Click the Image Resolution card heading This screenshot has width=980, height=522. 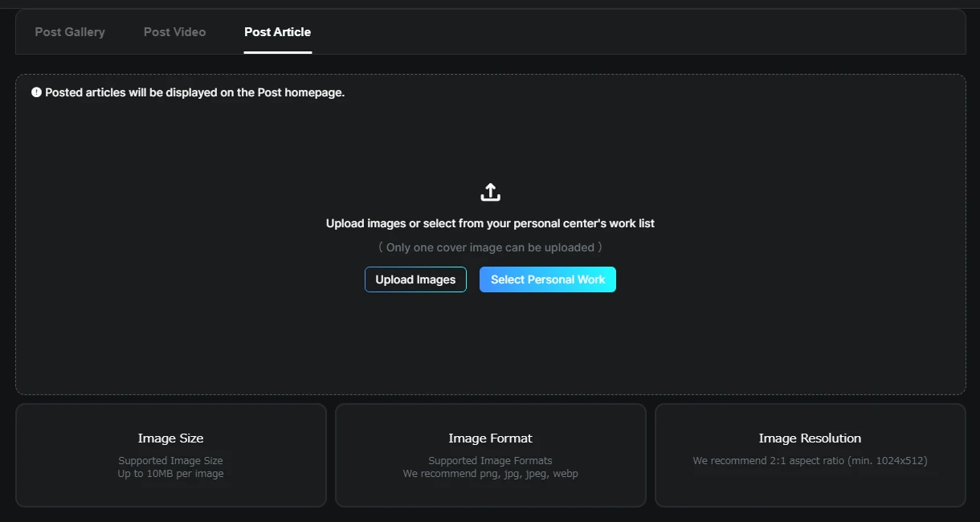coord(810,438)
